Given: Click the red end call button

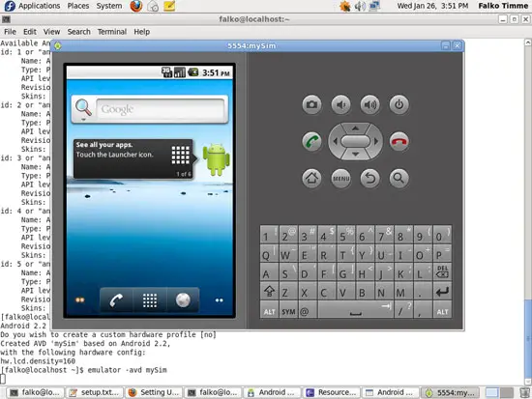Looking at the screenshot, I should pos(399,141).
